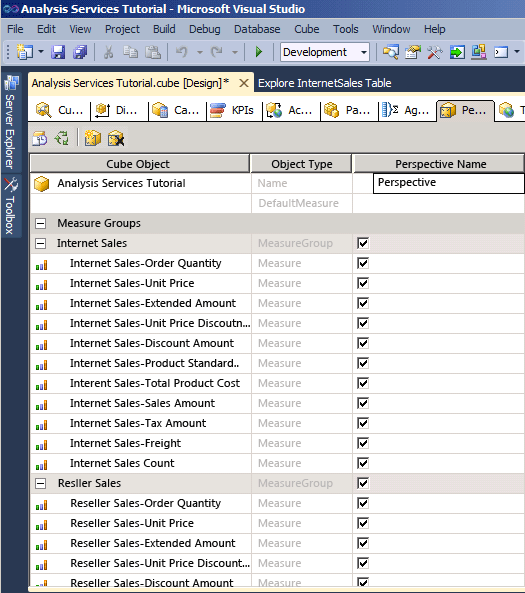This screenshot has height=593, width=525.
Task: Start the project with green play icon
Action: pyautogui.click(x=259, y=52)
